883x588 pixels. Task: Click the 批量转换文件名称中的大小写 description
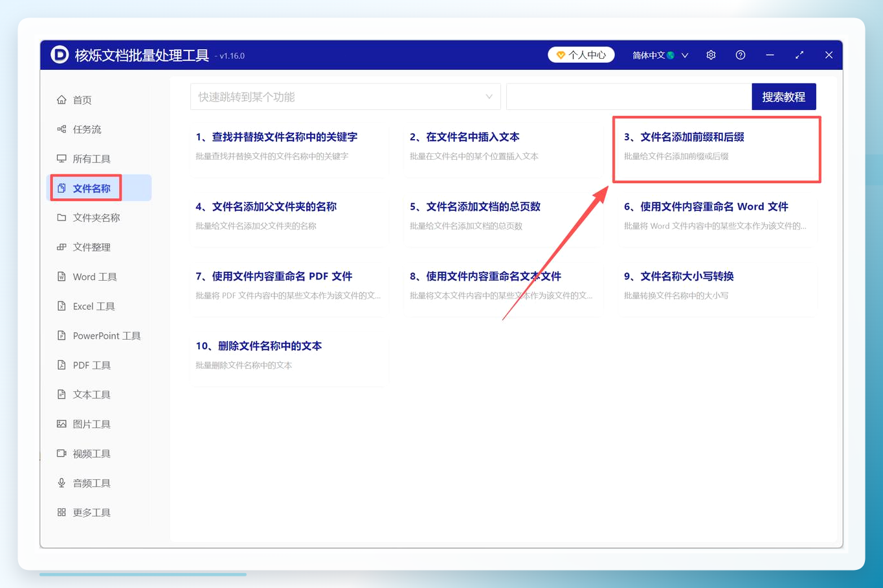tap(676, 296)
